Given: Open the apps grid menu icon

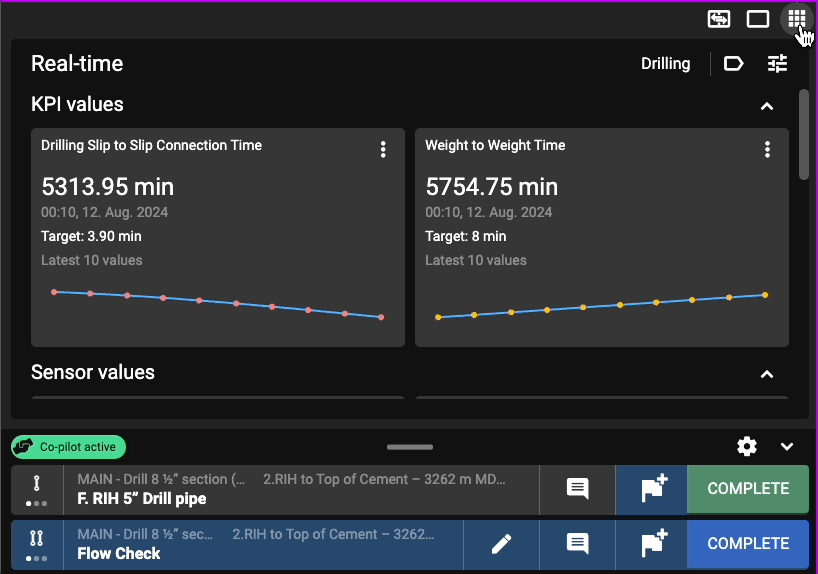Looking at the screenshot, I should coord(796,19).
